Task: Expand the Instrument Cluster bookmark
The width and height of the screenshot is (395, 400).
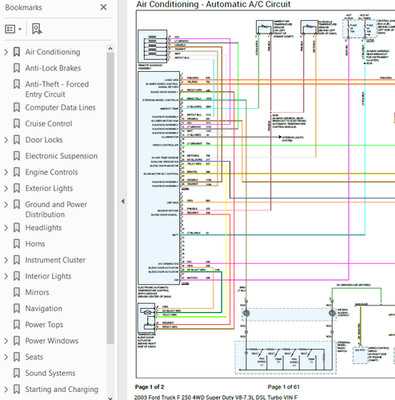Action: coord(6,260)
